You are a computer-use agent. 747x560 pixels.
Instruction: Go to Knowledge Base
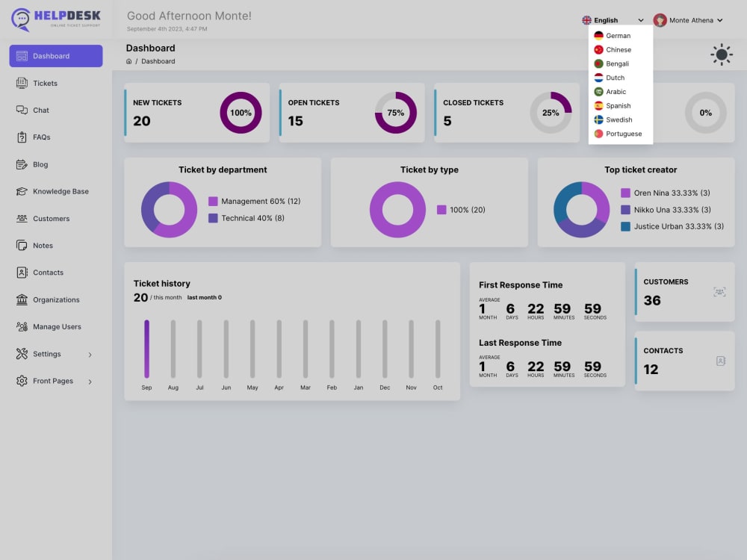tap(56, 191)
